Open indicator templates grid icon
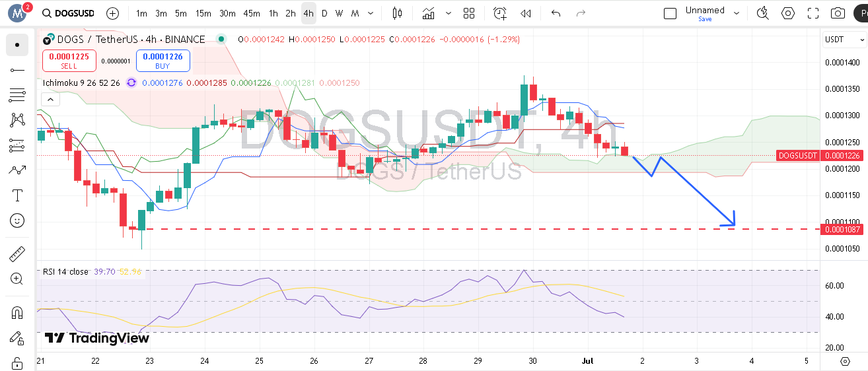The height and width of the screenshot is (371, 868). pos(469,13)
